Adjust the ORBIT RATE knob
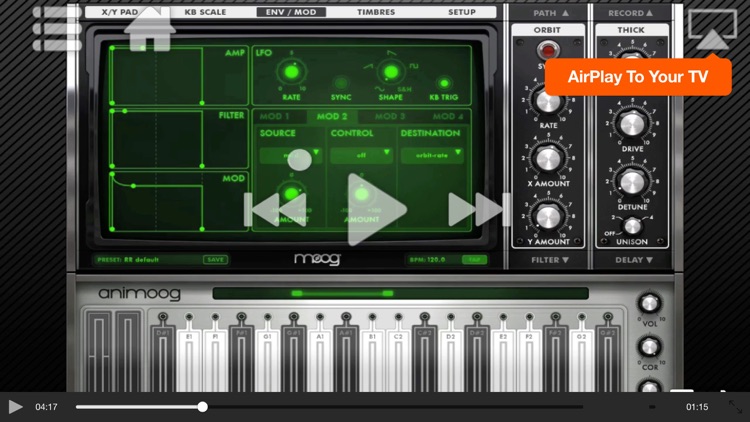The image size is (750, 422). [548, 102]
